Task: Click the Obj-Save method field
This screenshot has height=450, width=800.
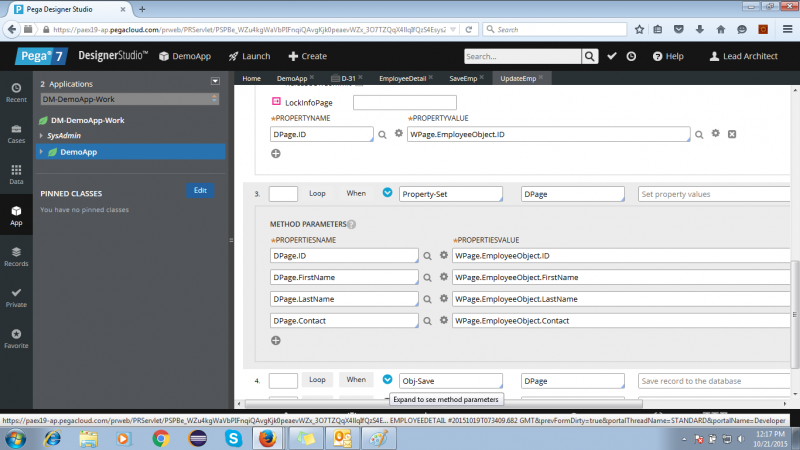Action: 451,381
